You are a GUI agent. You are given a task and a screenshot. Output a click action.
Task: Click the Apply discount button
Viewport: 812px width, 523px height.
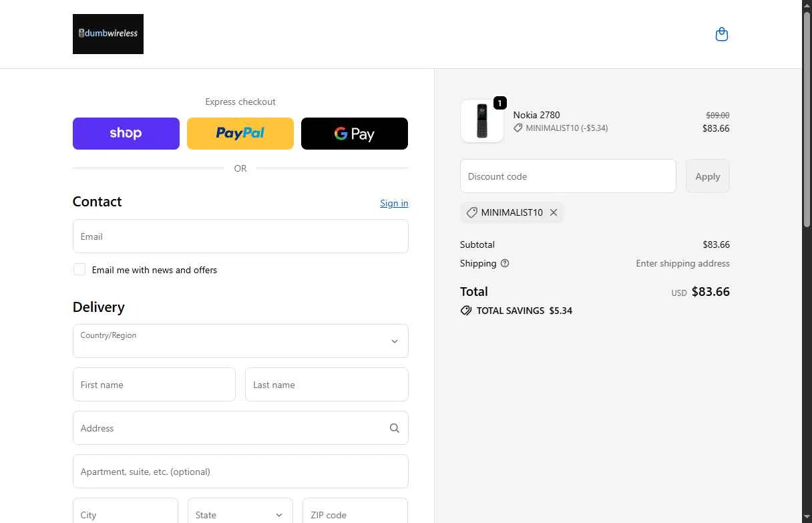(708, 176)
